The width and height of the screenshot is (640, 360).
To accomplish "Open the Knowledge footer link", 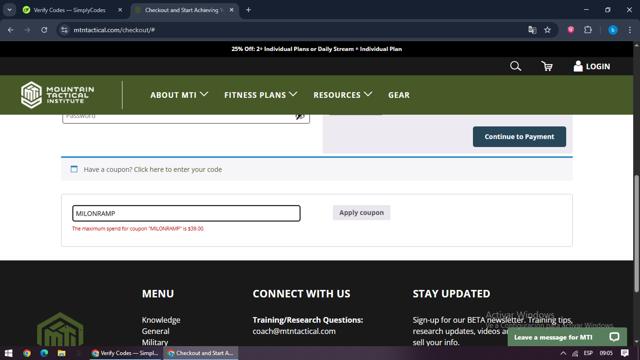I will coord(161,320).
